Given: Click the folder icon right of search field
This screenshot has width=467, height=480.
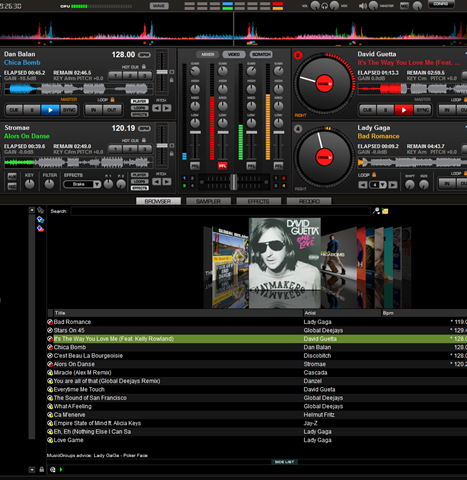Looking at the screenshot, I should [x=385, y=211].
